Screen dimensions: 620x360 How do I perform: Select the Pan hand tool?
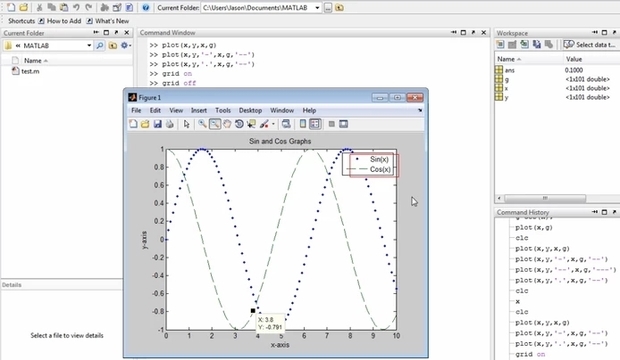pyautogui.click(x=227, y=124)
